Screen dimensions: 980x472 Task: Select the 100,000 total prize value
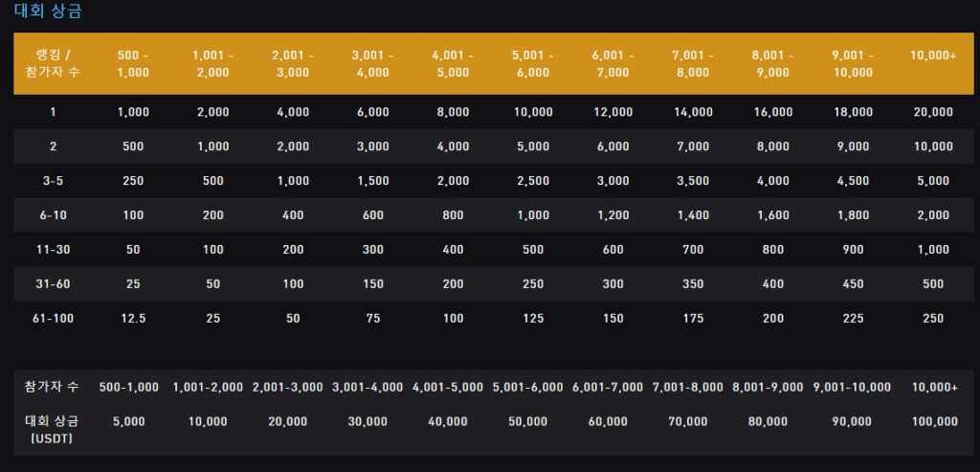934,422
